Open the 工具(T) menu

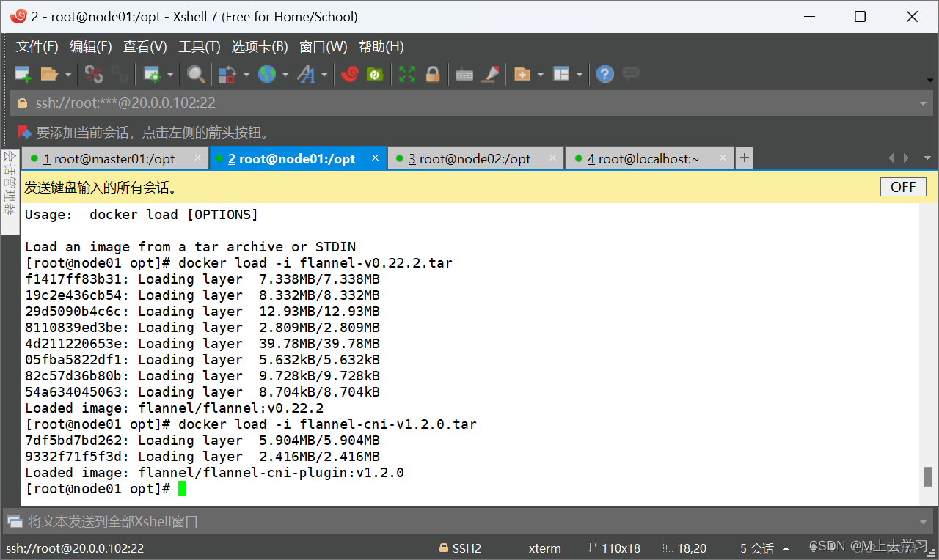200,47
